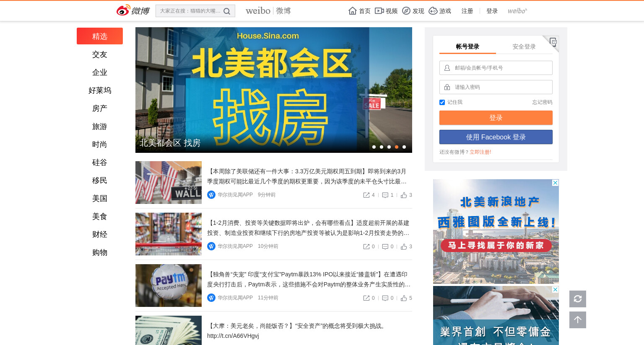Click the refresh floating button

point(578,299)
